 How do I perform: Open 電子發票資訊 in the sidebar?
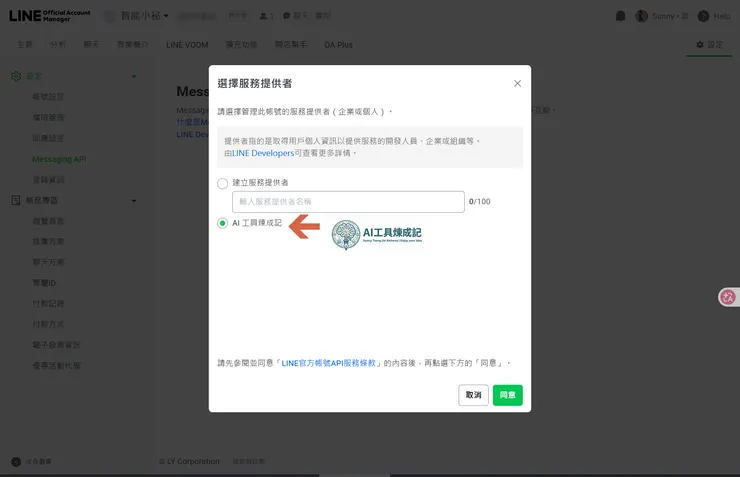tap(56, 345)
